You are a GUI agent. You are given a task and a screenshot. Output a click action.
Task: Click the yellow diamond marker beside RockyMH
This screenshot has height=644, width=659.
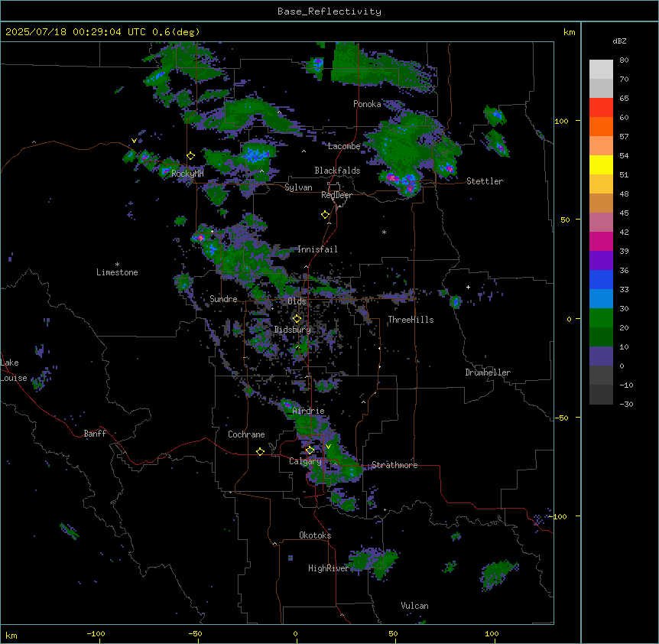[190, 156]
